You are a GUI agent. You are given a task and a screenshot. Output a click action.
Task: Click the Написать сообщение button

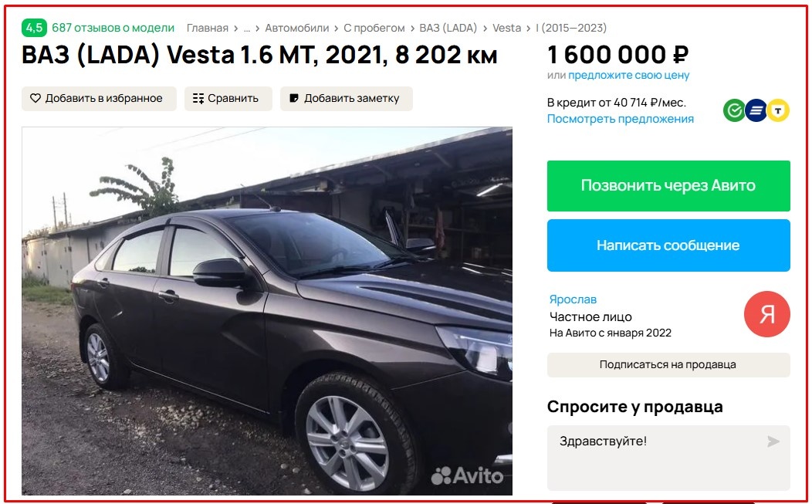668,245
